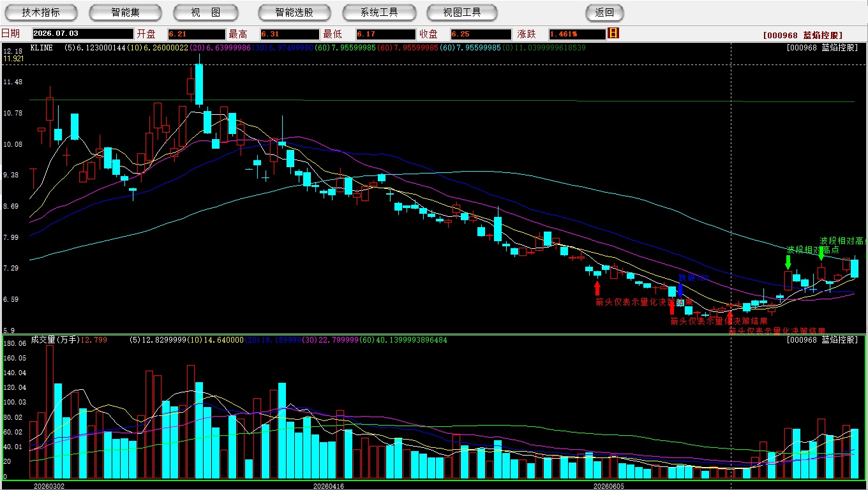This screenshot has height=490, width=868.
Task: Click MA (5)6.123000144 value in KLINE header
Action: tap(94, 48)
